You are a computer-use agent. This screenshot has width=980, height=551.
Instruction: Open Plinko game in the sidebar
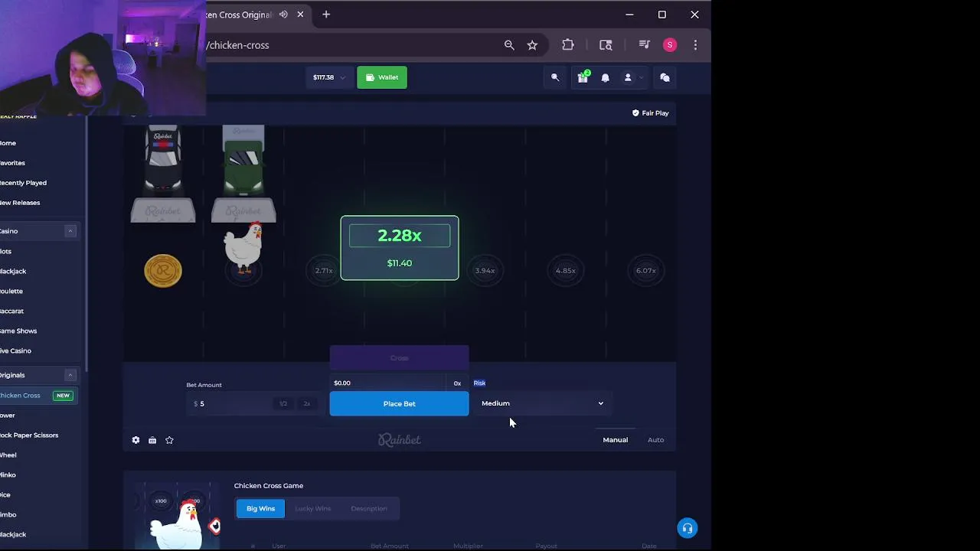(8, 475)
